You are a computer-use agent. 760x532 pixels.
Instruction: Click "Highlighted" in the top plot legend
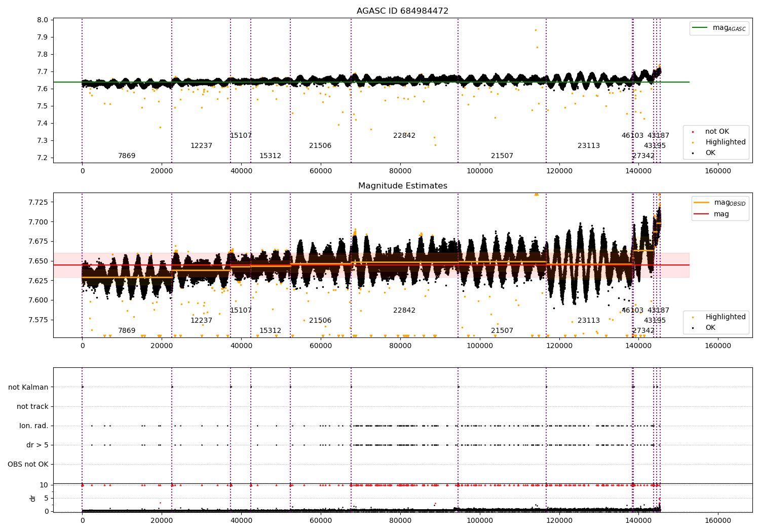(725, 142)
